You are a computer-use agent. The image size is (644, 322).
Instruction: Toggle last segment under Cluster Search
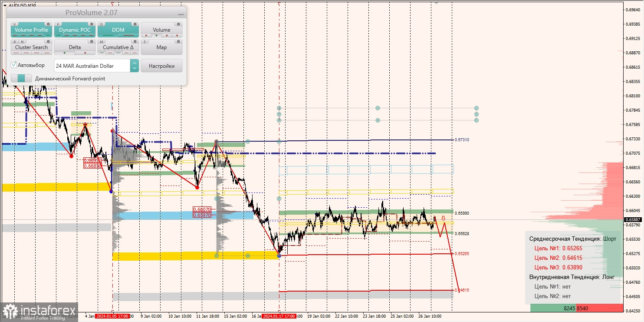tap(47, 53)
